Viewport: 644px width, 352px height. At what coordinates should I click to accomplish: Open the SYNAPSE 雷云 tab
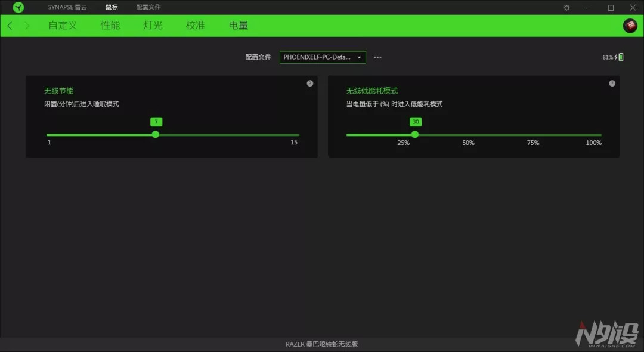tap(67, 7)
